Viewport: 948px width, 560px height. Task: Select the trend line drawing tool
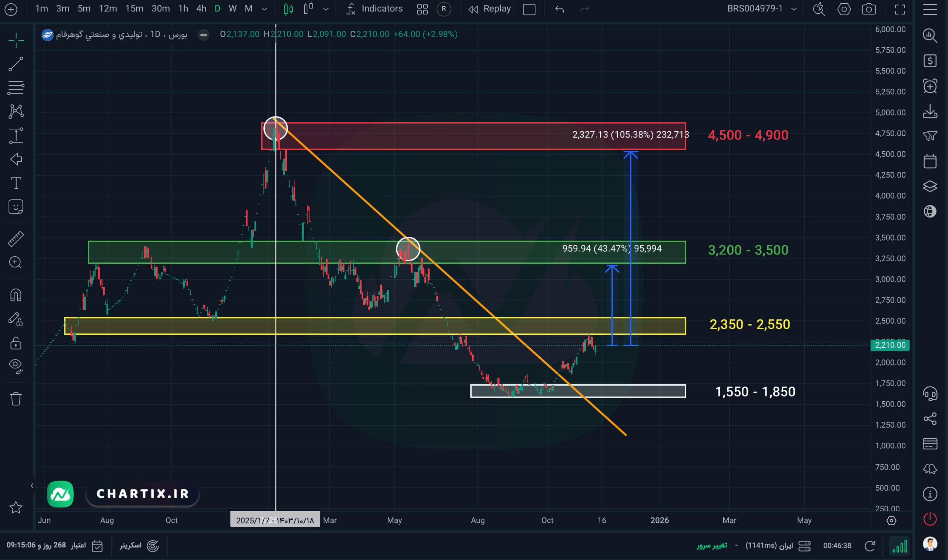16,64
